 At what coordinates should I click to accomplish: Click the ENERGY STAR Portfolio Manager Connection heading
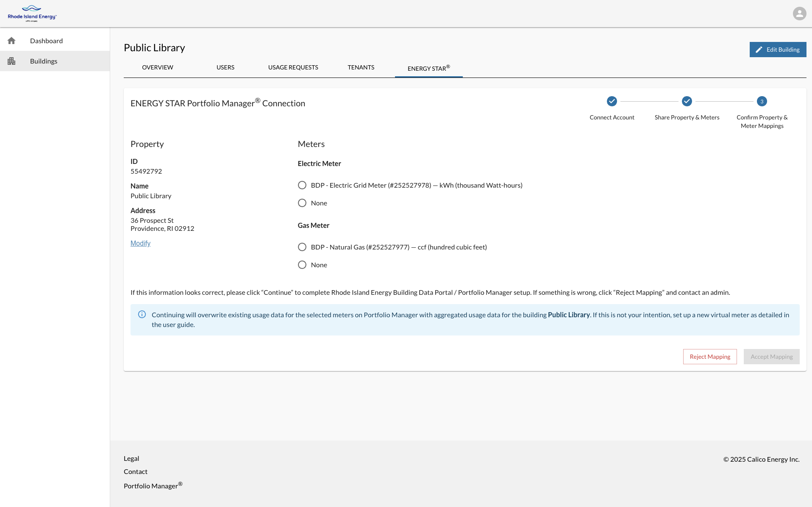[x=218, y=103]
